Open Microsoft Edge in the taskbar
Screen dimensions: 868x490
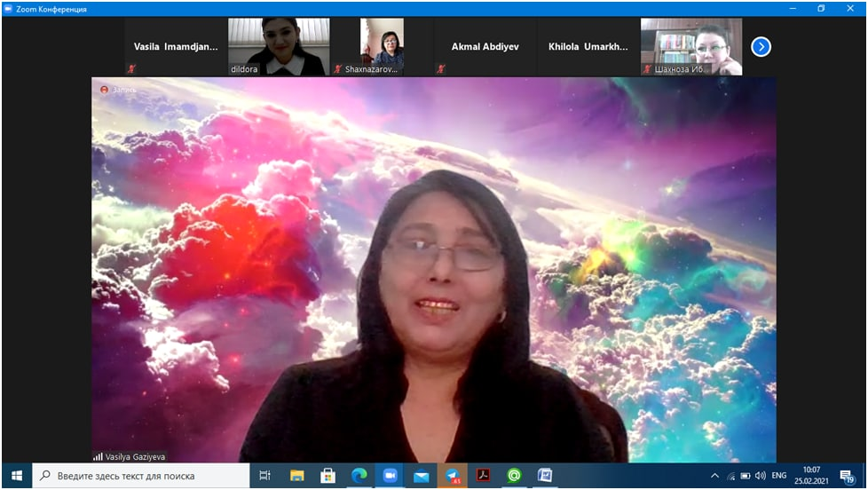point(359,476)
